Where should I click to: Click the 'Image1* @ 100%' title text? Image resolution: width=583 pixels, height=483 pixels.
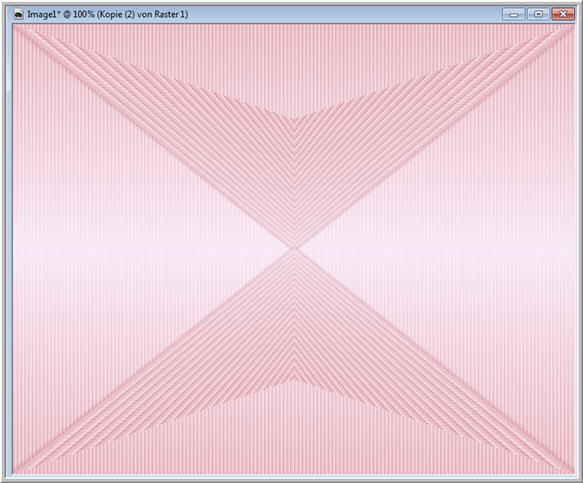[61, 15]
